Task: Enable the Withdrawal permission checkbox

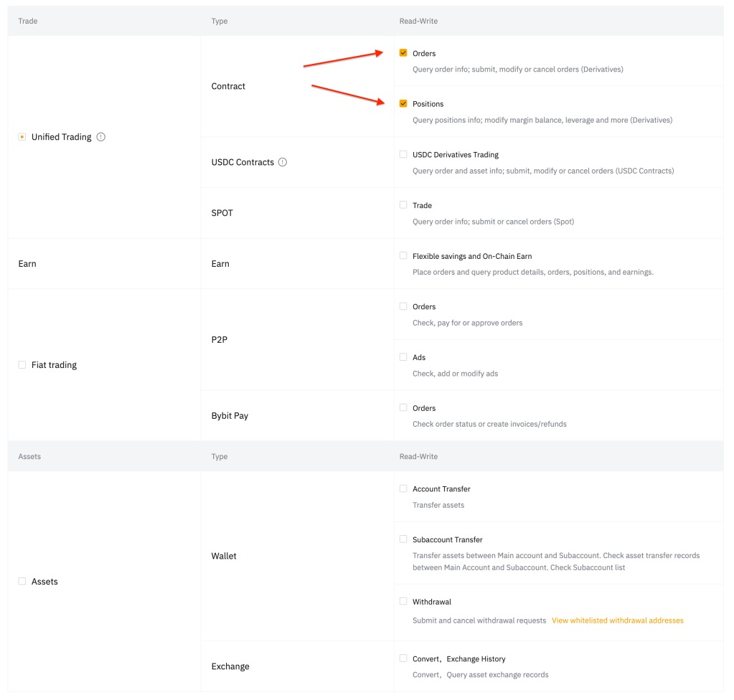Action: 403,602
